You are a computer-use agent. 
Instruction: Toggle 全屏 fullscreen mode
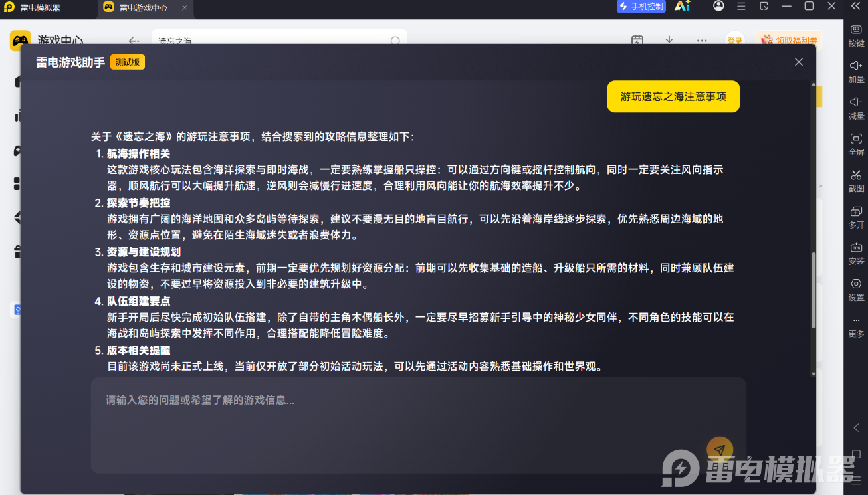(856, 144)
